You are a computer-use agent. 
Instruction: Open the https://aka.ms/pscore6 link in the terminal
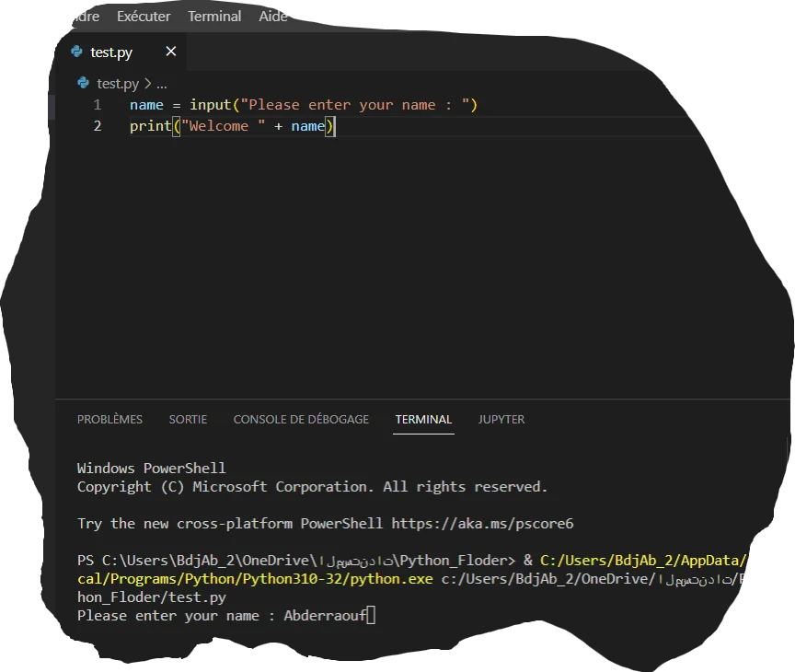click(x=482, y=524)
